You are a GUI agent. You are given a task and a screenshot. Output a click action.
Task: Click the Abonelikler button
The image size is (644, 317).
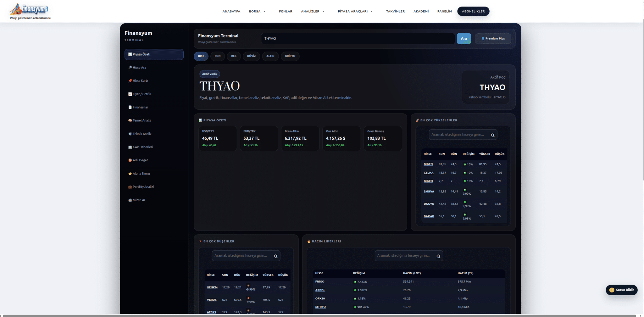point(473,11)
